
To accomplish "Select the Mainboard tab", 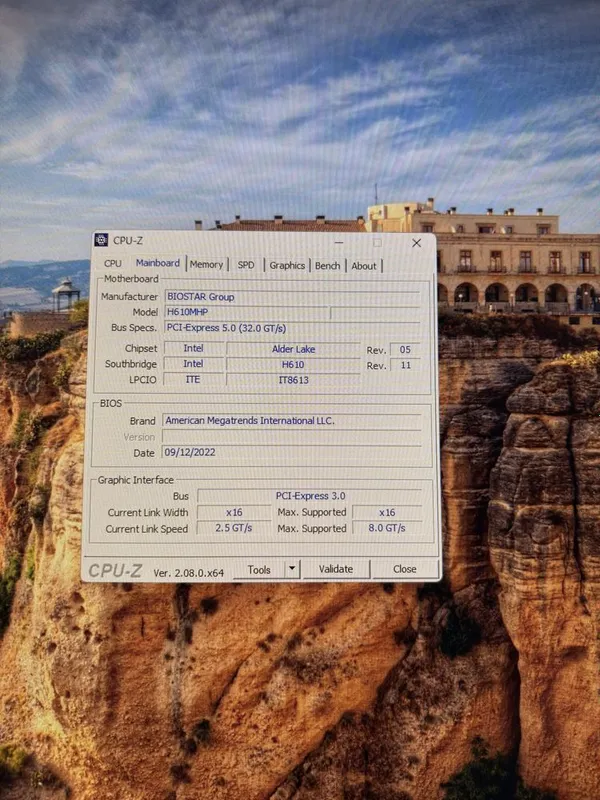I will click(158, 263).
